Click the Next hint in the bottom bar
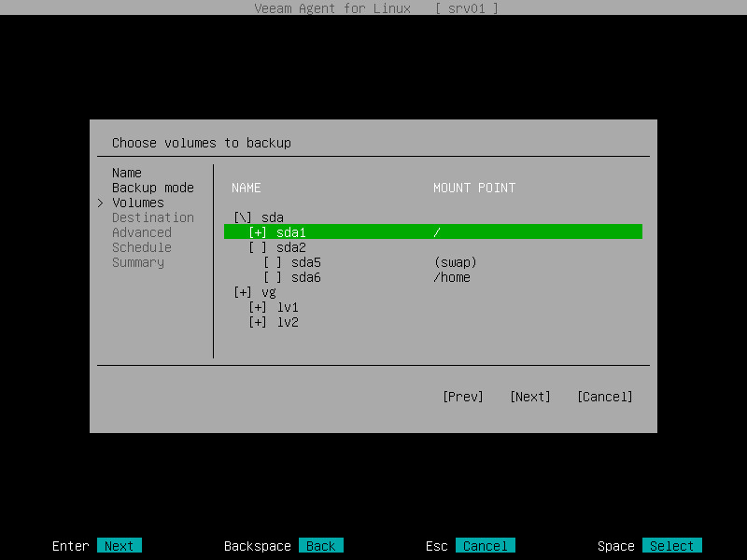747x560 pixels. (120, 546)
